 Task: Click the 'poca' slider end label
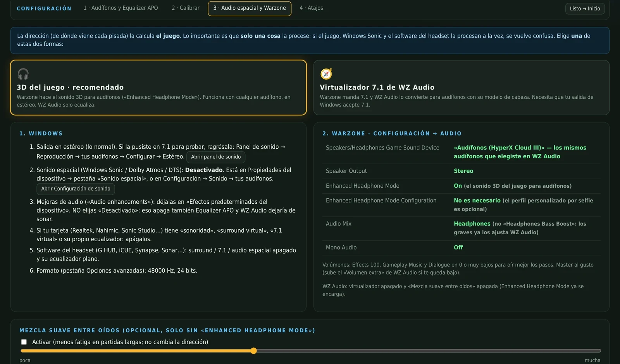click(25, 361)
